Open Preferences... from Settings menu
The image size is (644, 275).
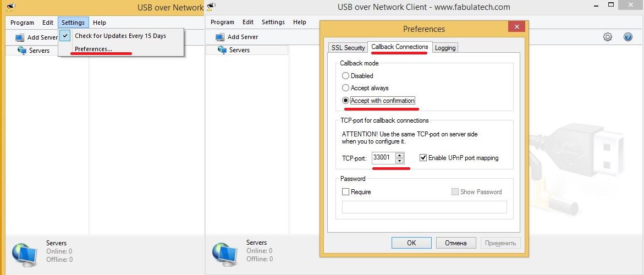pyautogui.click(x=93, y=49)
